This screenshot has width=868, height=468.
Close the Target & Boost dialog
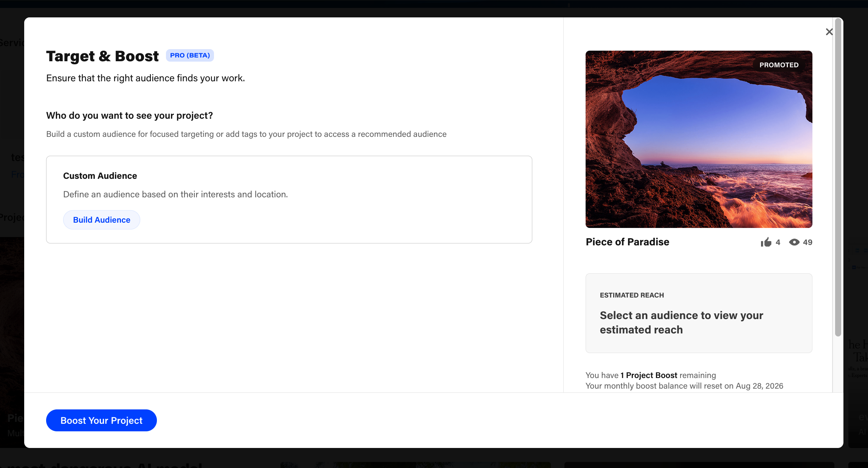point(829,32)
